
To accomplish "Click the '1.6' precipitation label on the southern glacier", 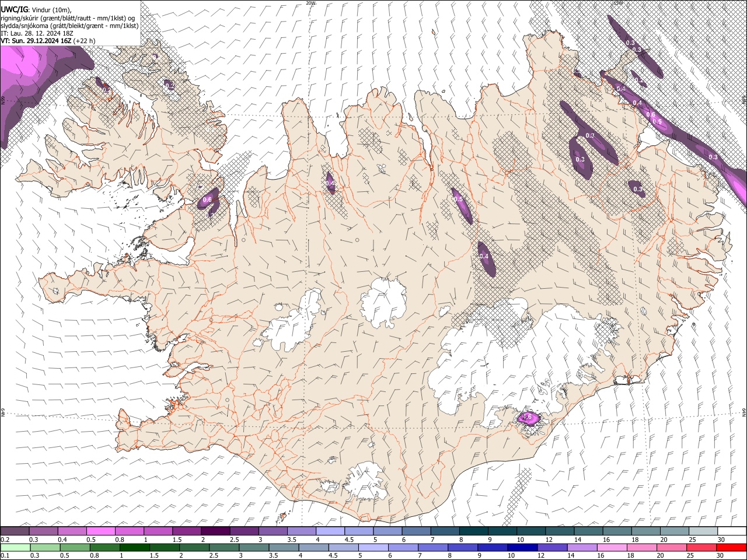I will (x=527, y=417).
